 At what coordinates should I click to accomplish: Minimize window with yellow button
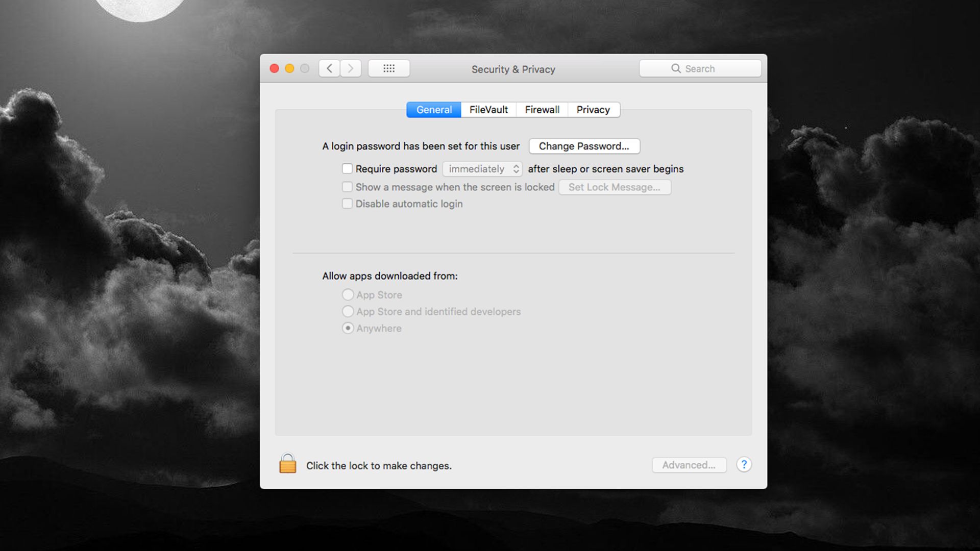point(289,68)
